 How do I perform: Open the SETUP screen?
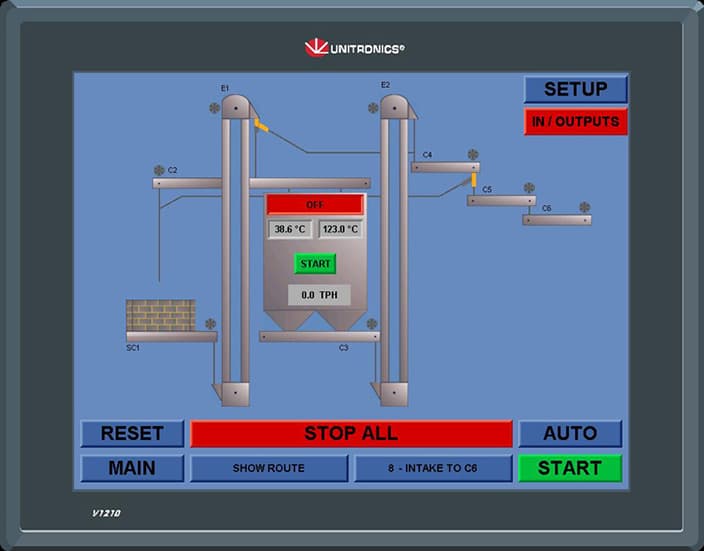(575, 89)
